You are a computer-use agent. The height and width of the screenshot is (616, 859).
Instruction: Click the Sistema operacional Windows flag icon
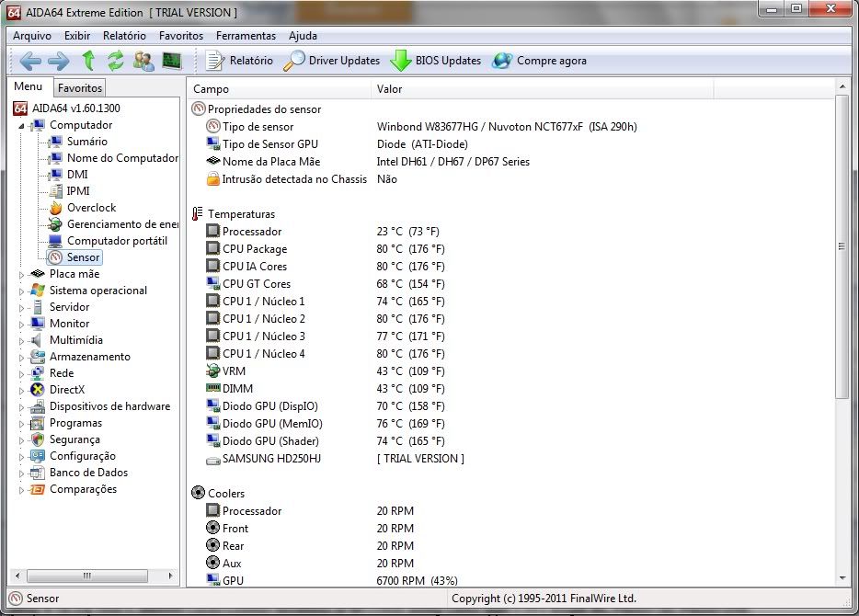[38, 291]
